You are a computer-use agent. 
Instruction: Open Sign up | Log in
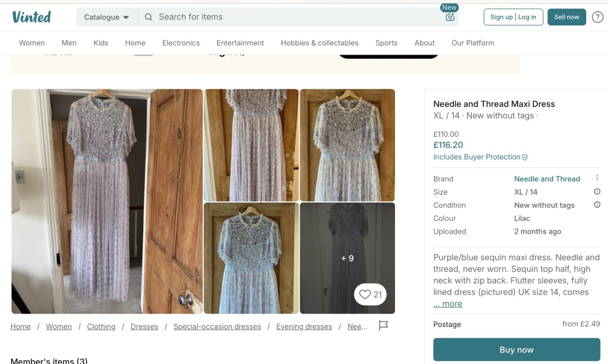tap(513, 17)
